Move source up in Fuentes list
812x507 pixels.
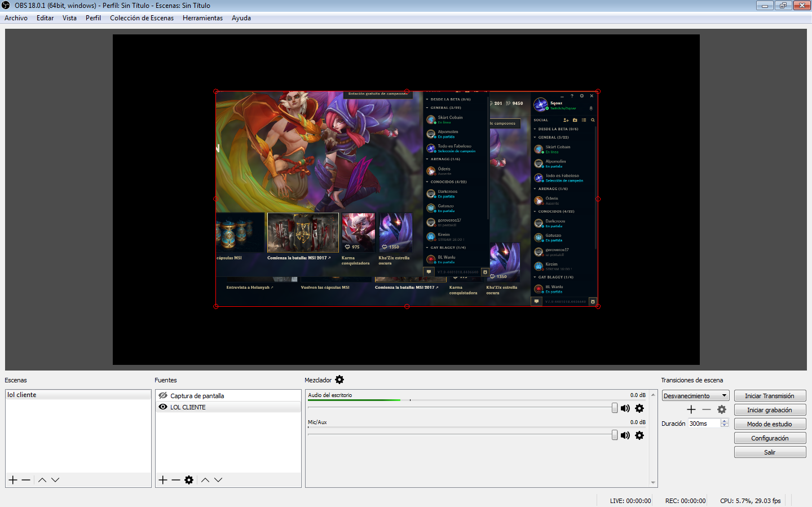pos(205,480)
